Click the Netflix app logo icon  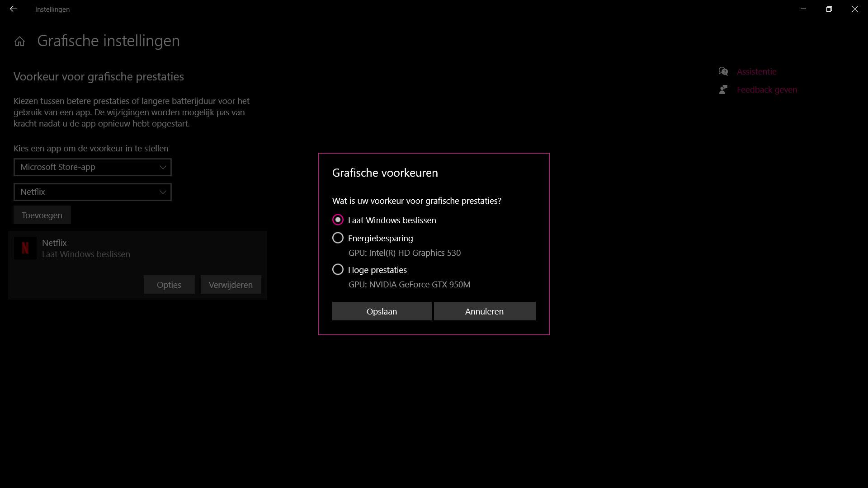[25, 248]
